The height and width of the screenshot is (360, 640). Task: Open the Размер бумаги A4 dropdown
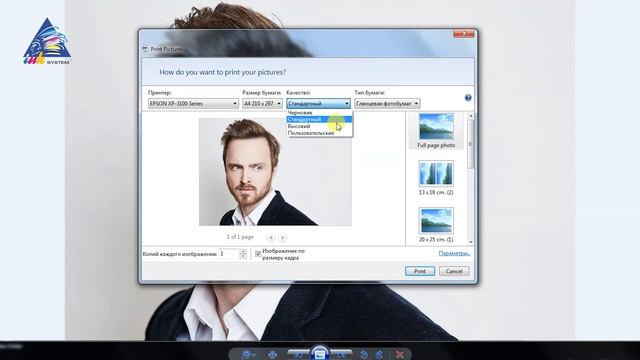(x=262, y=104)
